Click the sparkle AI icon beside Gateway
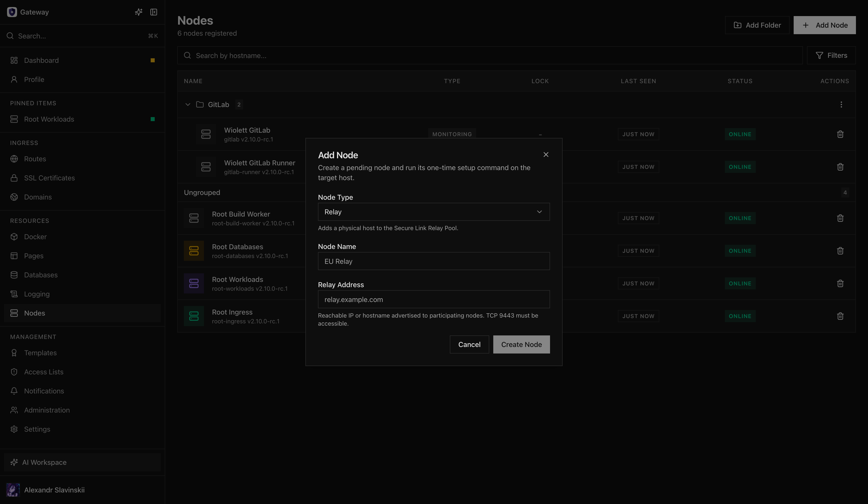Viewport: 868px width, 504px height. tap(138, 12)
